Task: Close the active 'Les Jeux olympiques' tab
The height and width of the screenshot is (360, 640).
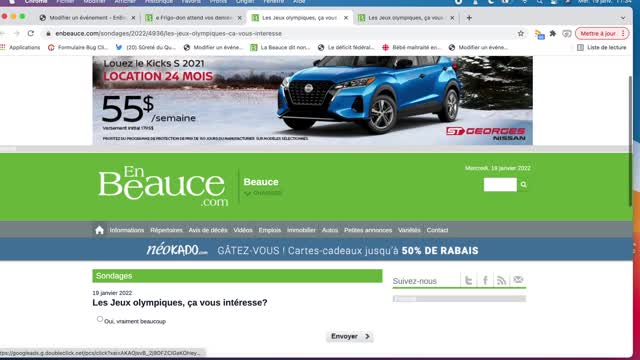Action: point(346,18)
